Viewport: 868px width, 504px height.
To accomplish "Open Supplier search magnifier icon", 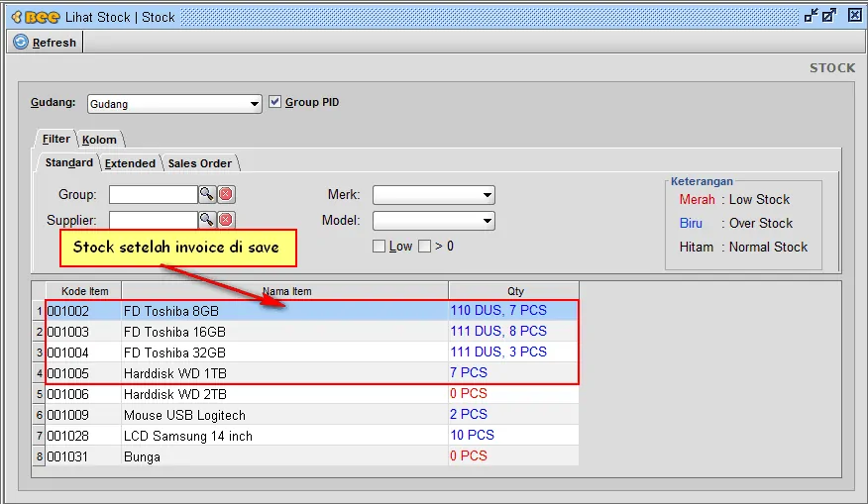I will [x=206, y=220].
